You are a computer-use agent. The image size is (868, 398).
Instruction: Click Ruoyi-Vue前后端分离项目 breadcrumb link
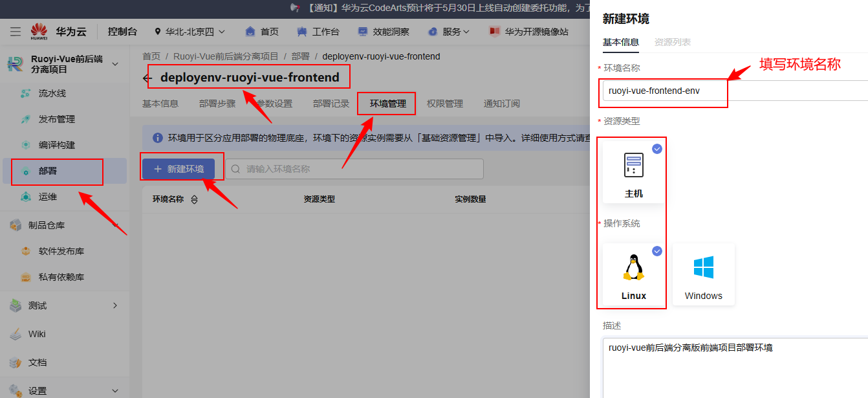(226, 57)
